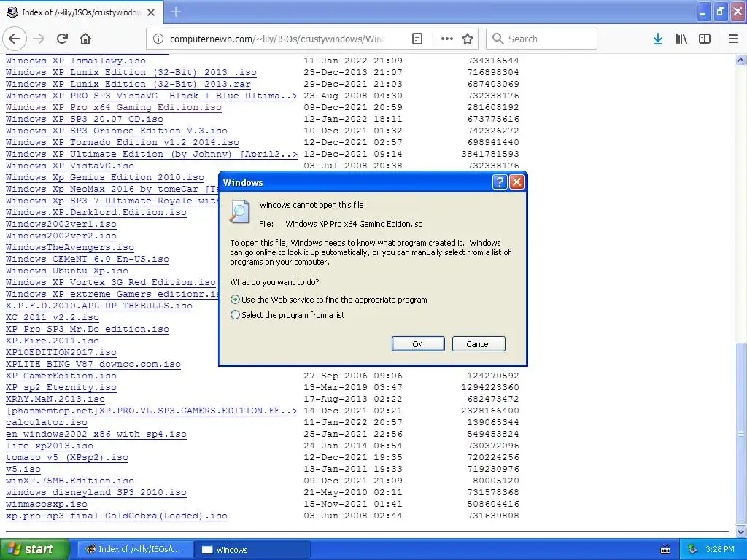Click the scrollbar up arrow
This screenshot has height=560, width=747.
pos(740,60)
